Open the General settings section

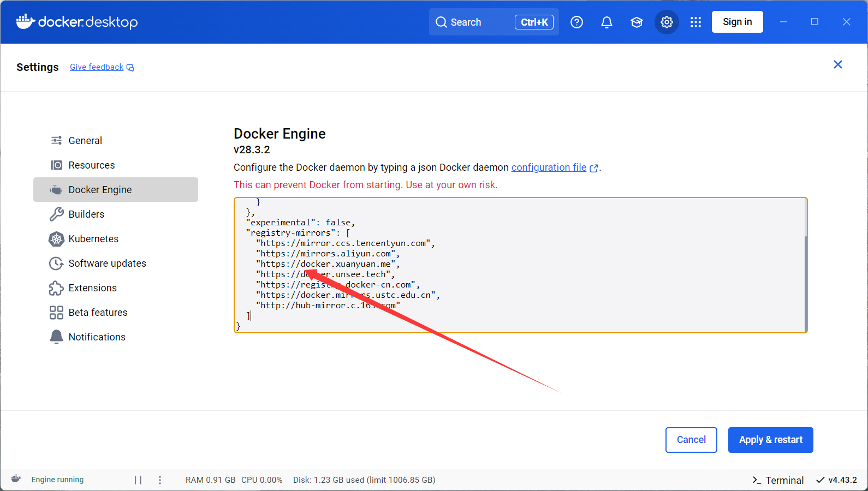[116, 141]
